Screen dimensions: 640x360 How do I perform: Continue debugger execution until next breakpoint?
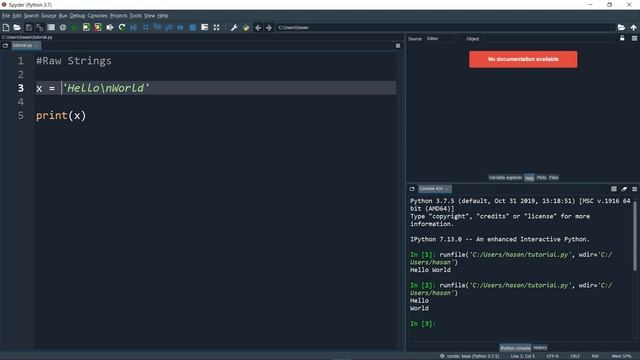coord(180,27)
